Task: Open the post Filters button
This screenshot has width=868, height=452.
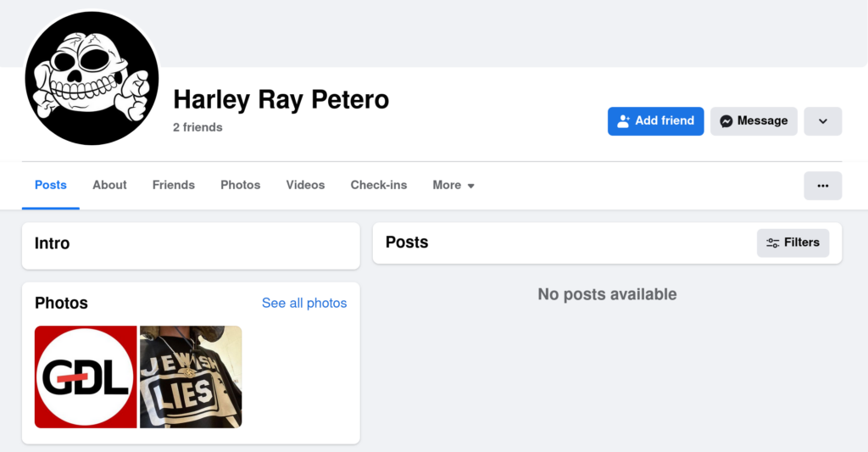Action: (x=793, y=243)
